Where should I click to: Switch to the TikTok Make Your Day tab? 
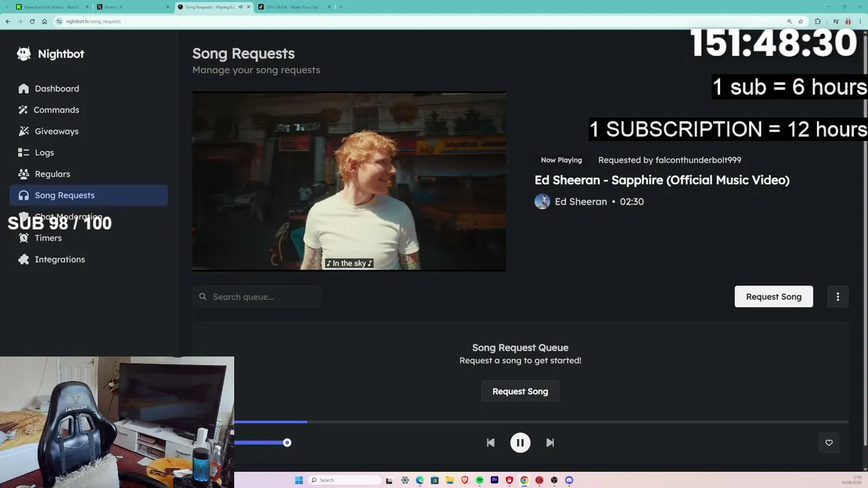pyautogui.click(x=294, y=7)
